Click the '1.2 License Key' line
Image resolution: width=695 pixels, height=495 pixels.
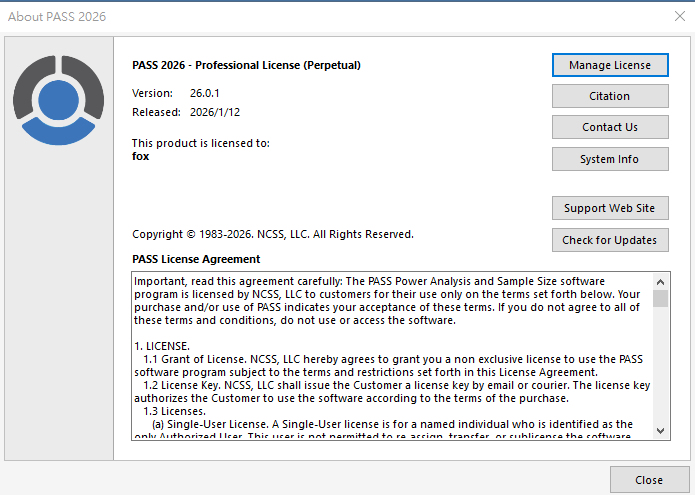click(397, 385)
